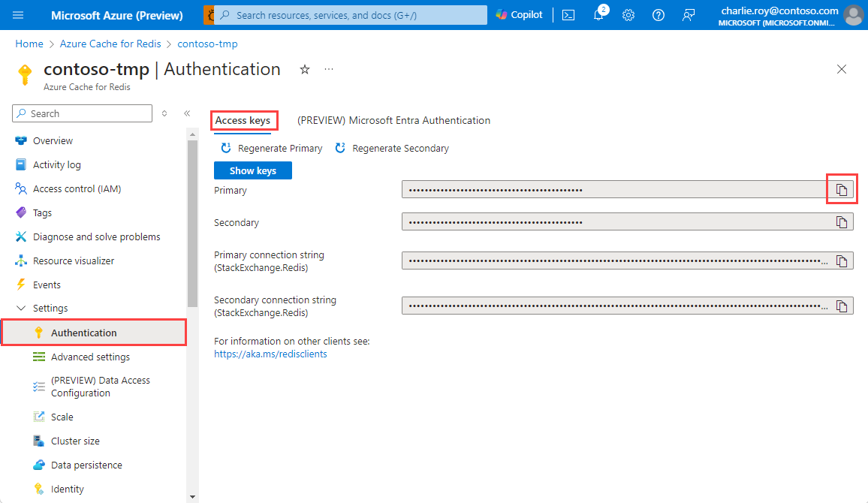The image size is (868, 503).
Task: Open portal settings with the gear icon
Action: coord(628,14)
